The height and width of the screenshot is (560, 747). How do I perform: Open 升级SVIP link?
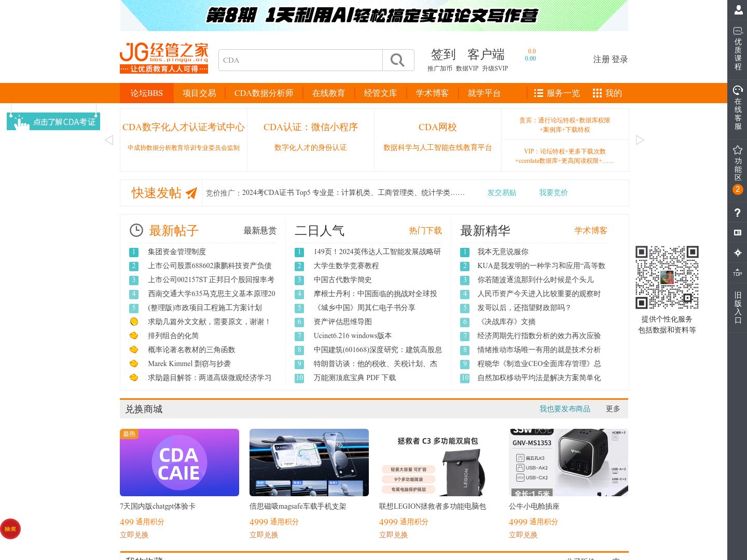pos(495,68)
